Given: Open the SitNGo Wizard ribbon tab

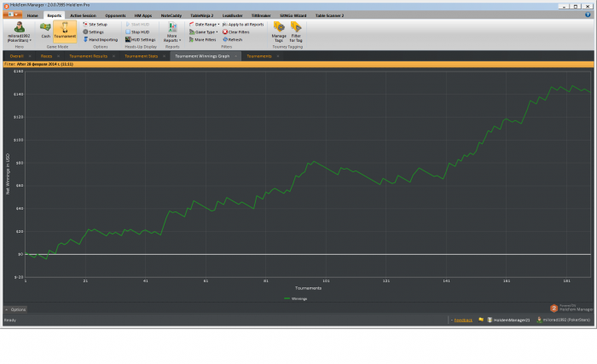Looking at the screenshot, I should click(293, 15).
